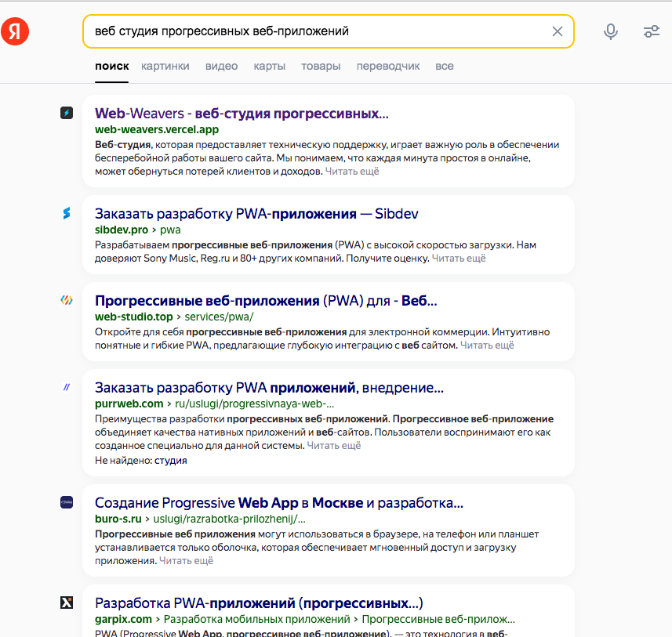This screenshot has width=672, height=637.
Task: Click the Sibdev result favicon
Action: [x=67, y=213]
